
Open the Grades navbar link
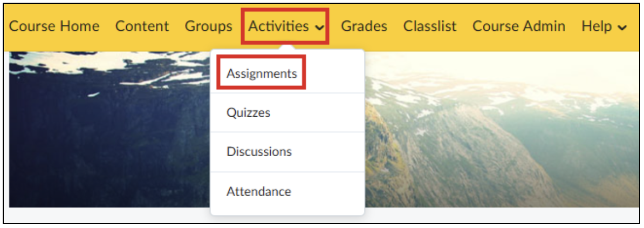(x=364, y=26)
